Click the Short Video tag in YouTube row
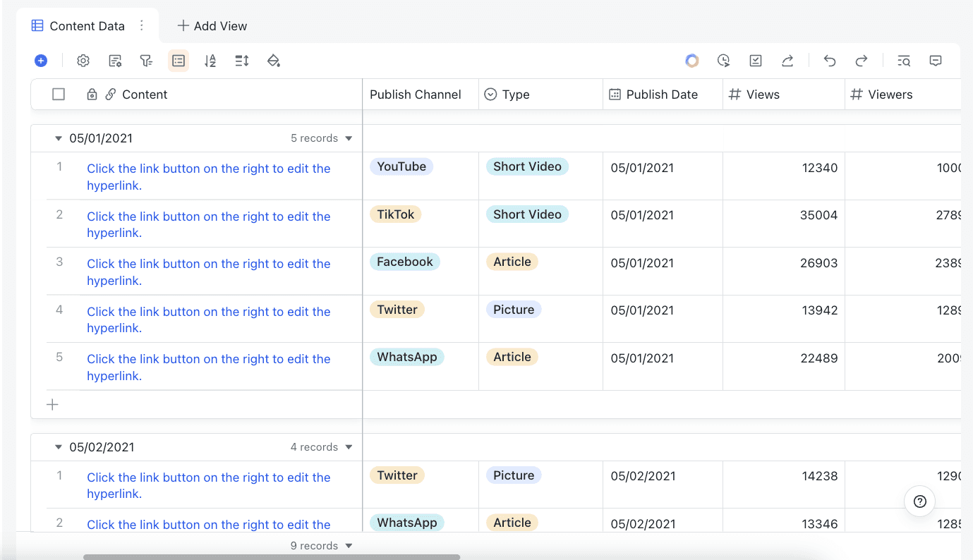This screenshot has height=560, width=973. point(527,166)
